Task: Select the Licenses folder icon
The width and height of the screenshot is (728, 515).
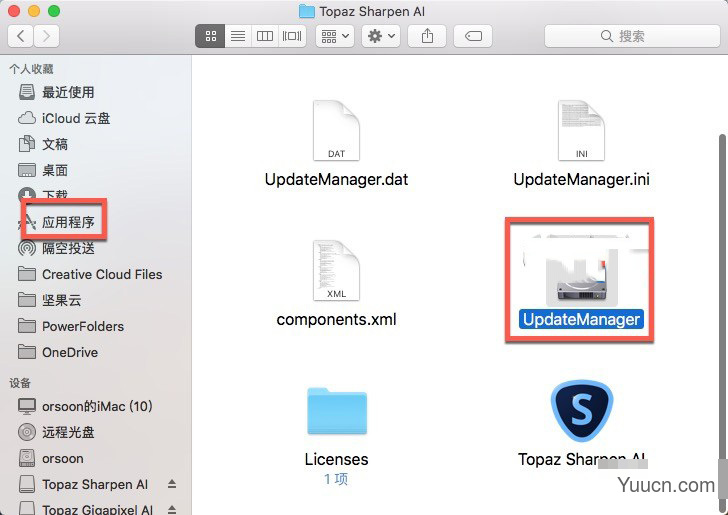Action: pos(337,411)
